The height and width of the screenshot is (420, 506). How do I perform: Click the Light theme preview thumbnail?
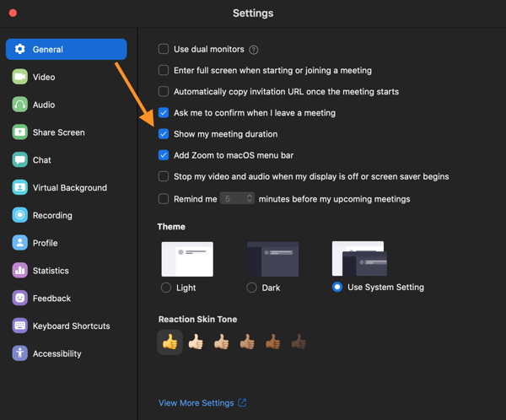187,259
